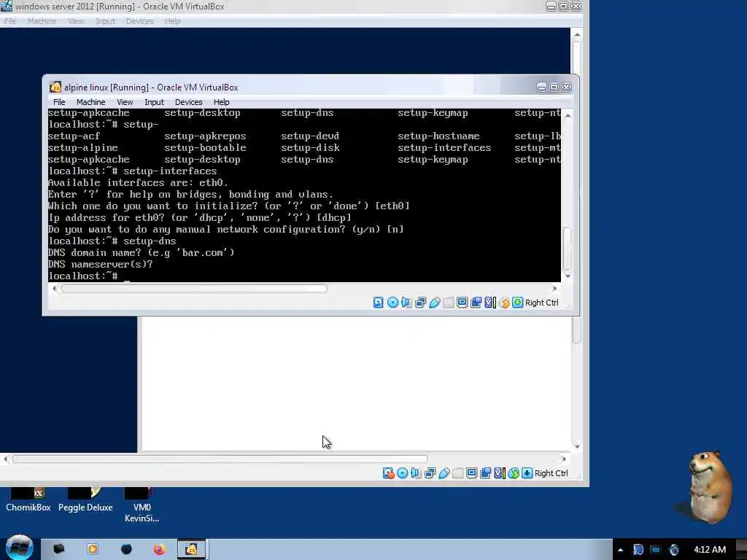Select ChomikBox desktop shortcut

pyautogui.click(x=28, y=499)
